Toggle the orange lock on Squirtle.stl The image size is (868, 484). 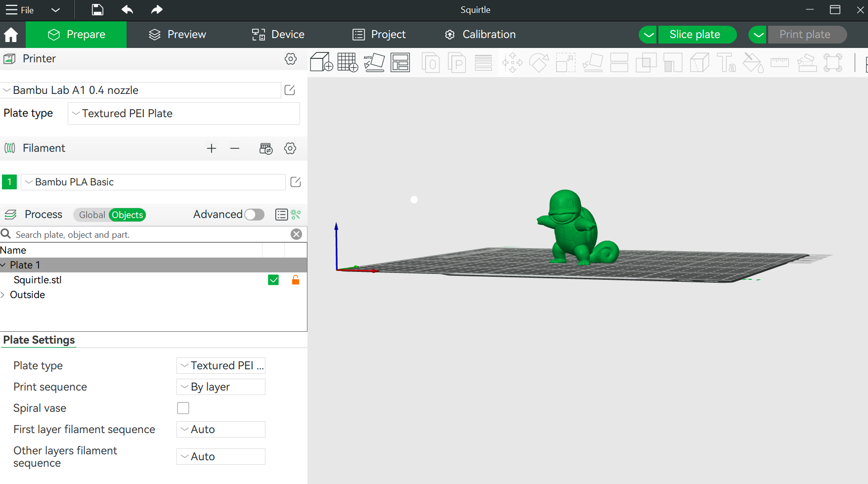296,280
